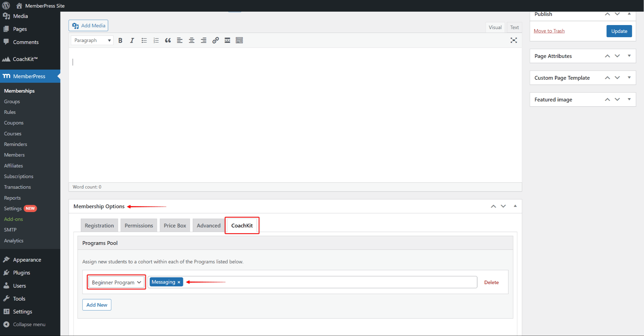The height and width of the screenshot is (336, 644).
Task: Click the Blockquote formatting icon
Action: [168, 40]
